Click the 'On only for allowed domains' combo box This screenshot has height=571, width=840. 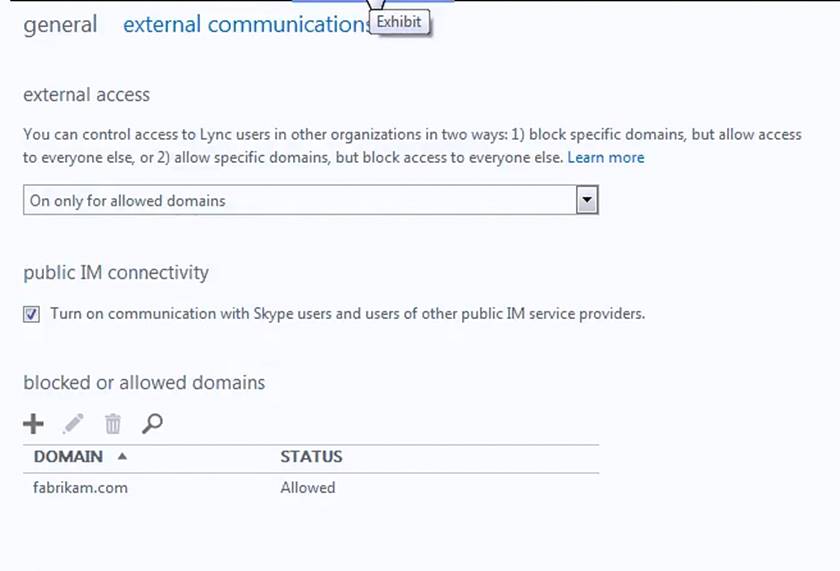click(x=300, y=201)
